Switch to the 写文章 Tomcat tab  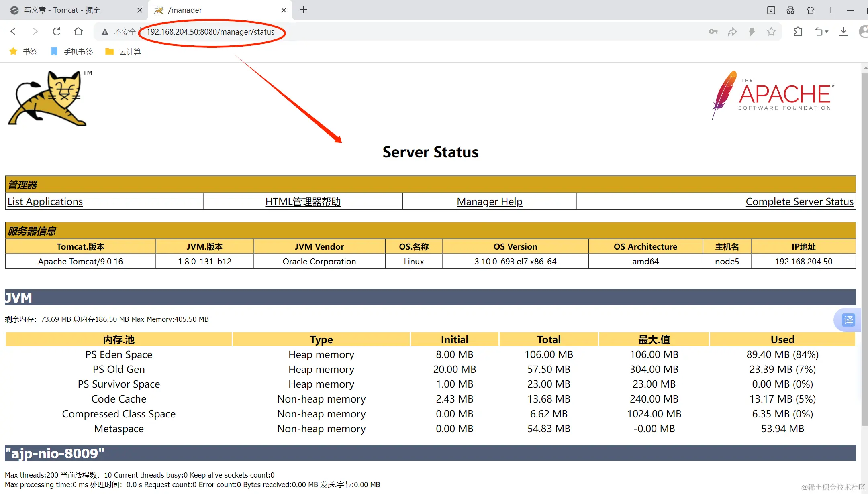[72, 10]
